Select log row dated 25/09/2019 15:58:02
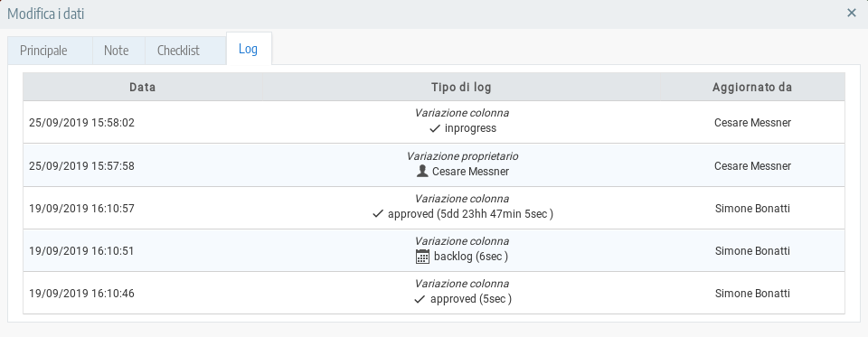Viewport: 868px width, 337px height. [x=434, y=122]
